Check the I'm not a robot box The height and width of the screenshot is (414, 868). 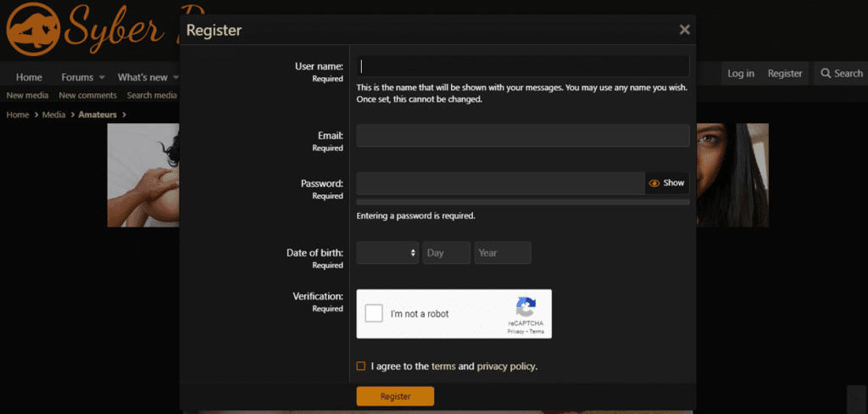coord(374,314)
